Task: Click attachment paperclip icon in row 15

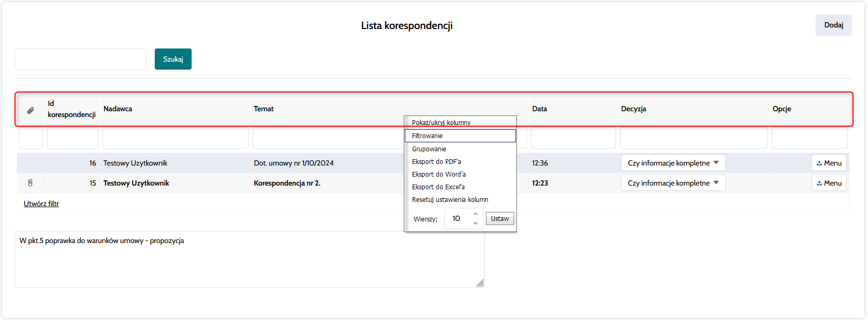Action: 31,183
